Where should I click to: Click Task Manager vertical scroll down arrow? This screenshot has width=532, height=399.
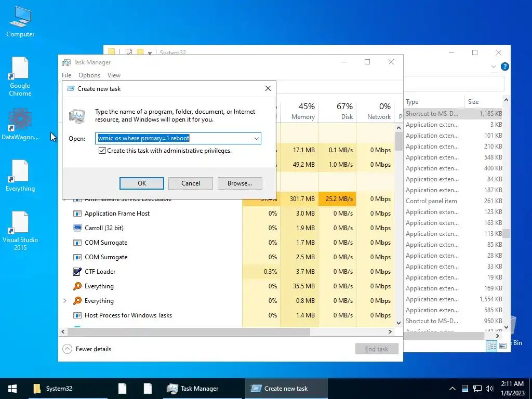click(398, 323)
